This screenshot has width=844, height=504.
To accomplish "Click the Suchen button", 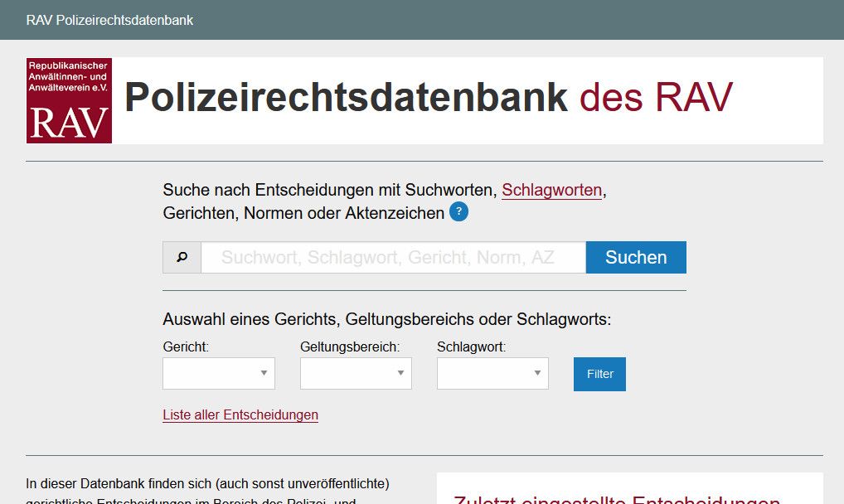I will [636, 257].
